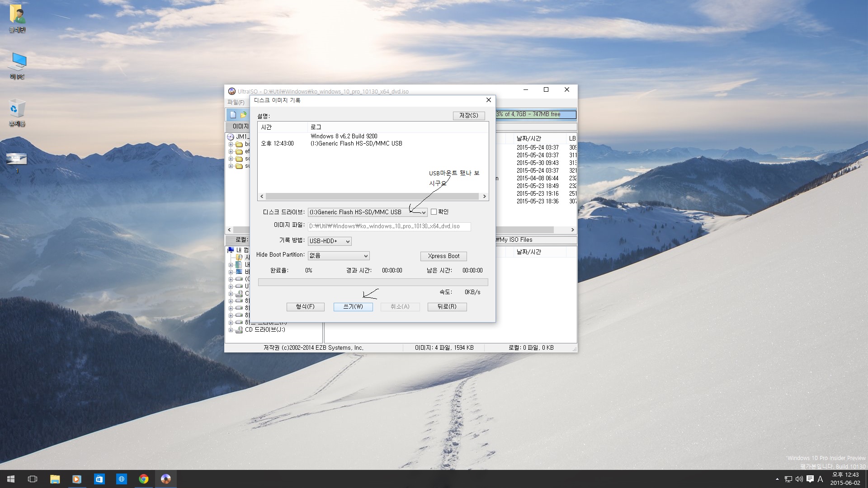
Task: Select row dated 2015-05-30 09:43
Action: (537, 163)
